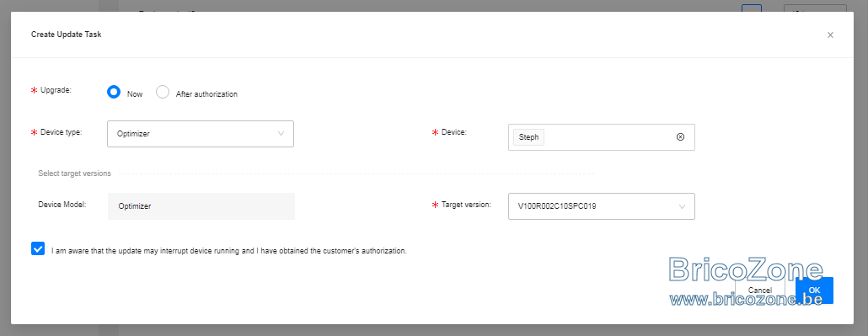Click the Select target versions section heading

click(x=74, y=173)
